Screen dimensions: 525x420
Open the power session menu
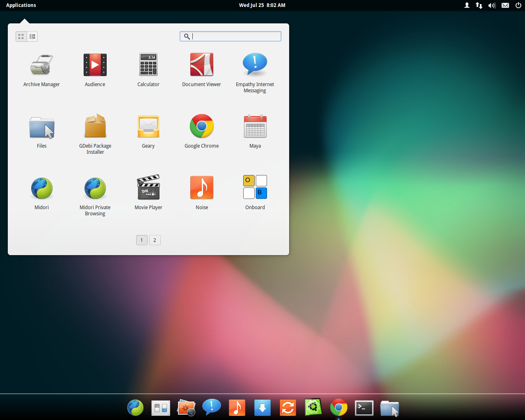point(518,5)
